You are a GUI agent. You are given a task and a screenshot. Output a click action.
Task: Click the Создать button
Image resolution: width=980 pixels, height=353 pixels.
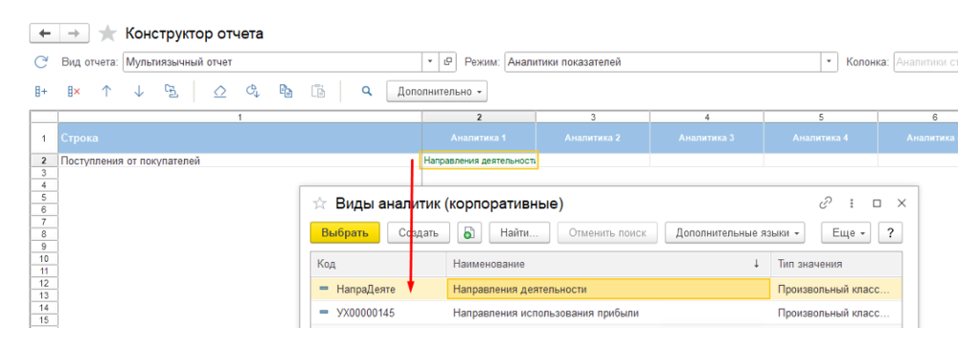[x=419, y=233]
